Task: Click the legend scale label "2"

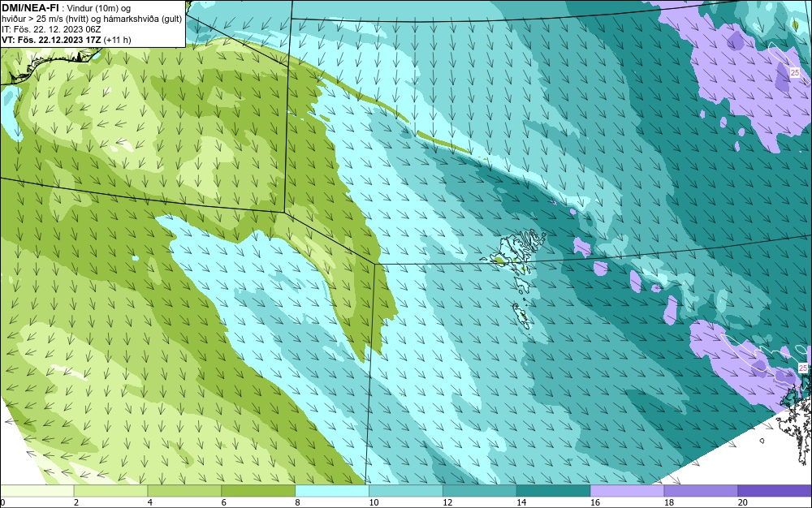Action: [x=76, y=502]
